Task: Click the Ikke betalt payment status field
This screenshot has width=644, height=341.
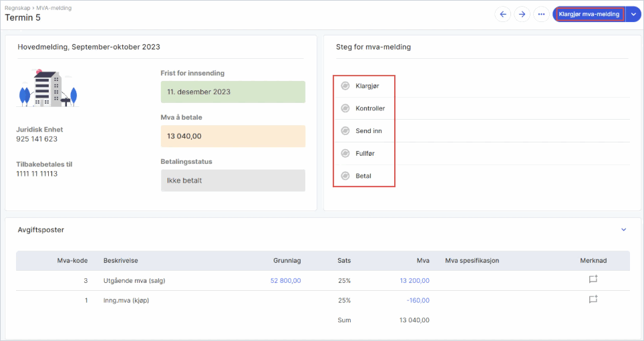Action: coord(233,181)
